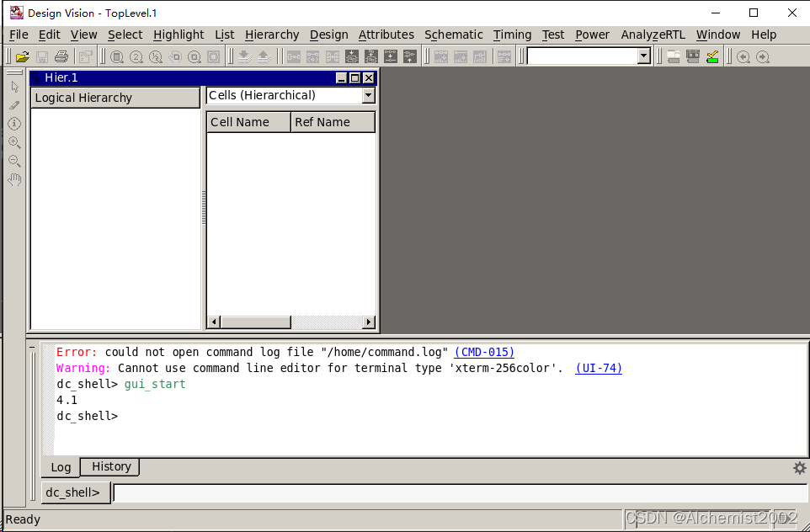This screenshot has height=532, width=810.
Task: Select the zoom out magnifier tool
Action: (x=14, y=161)
